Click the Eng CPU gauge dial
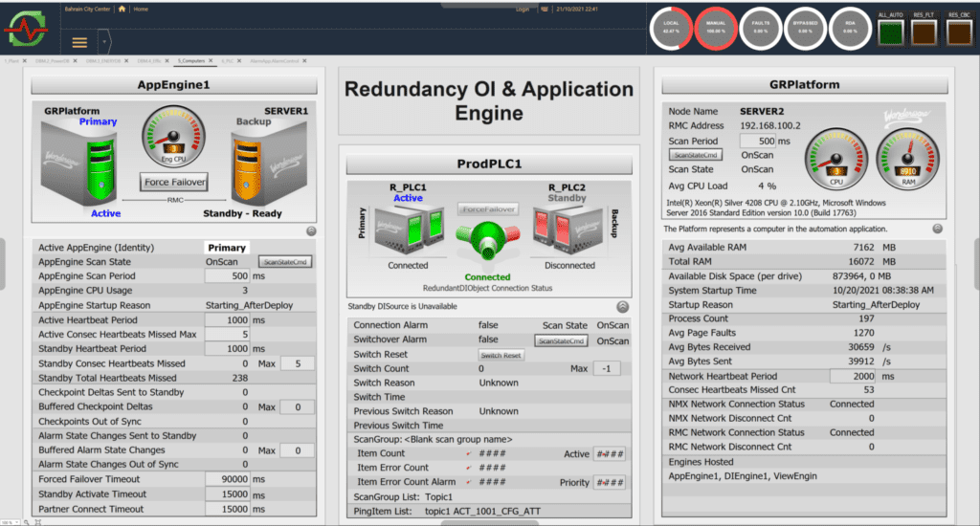980x526 pixels. coord(174,136)
